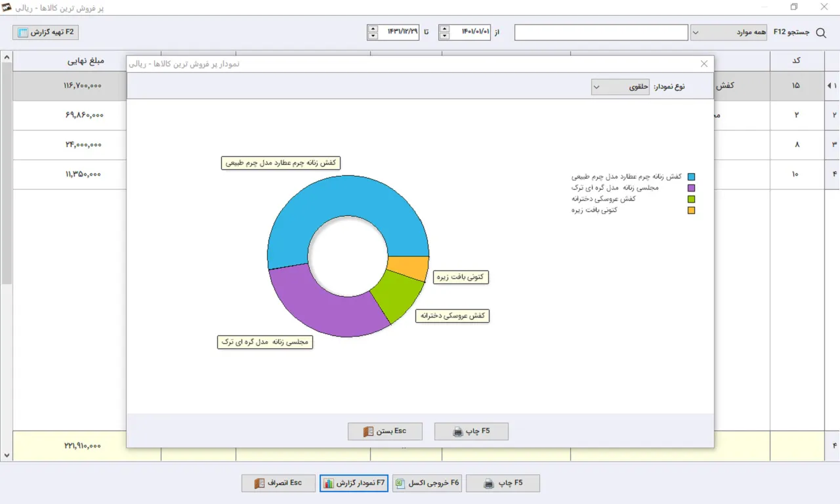
Task: Click the ۱۴۰۱/۰۱/۰۱ start date field
Action: 470,32
